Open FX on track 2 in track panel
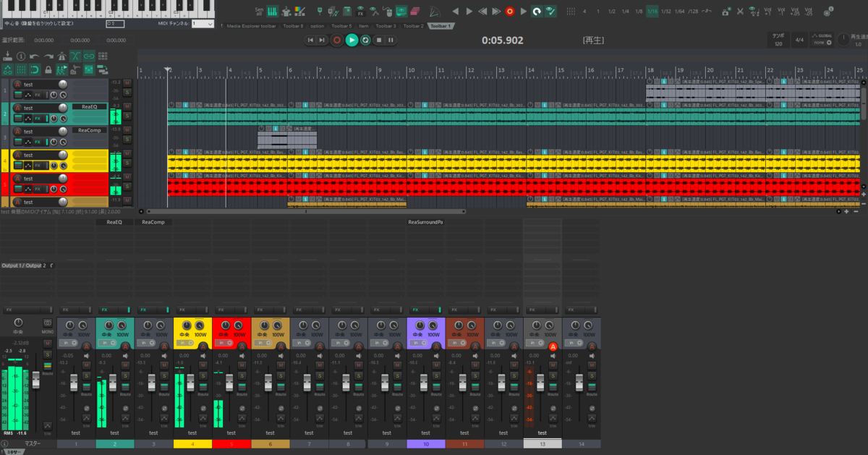Image resolution: width=868 pixels, height=455 pixels. [x=38, y=119]
